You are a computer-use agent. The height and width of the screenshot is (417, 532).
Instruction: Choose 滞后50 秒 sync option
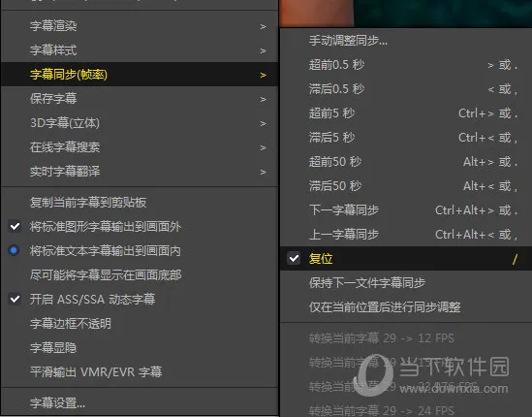pyautogui.click(x=406, y=186)
